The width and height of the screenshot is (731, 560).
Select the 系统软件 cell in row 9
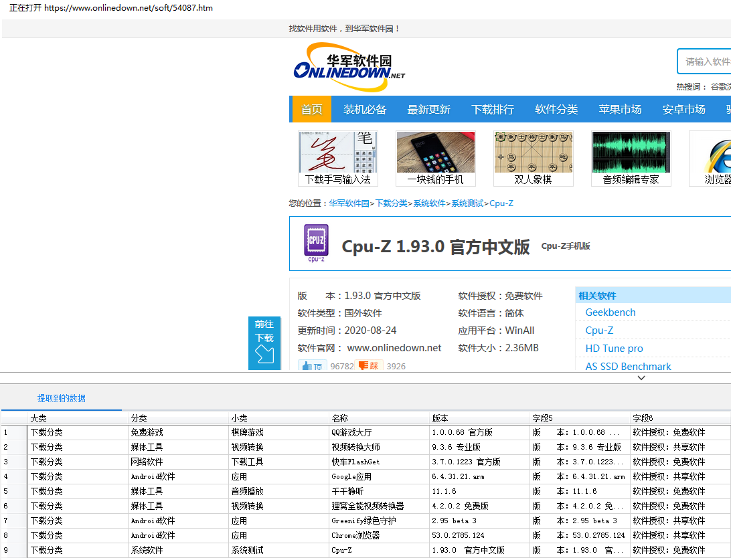point(179,550)
